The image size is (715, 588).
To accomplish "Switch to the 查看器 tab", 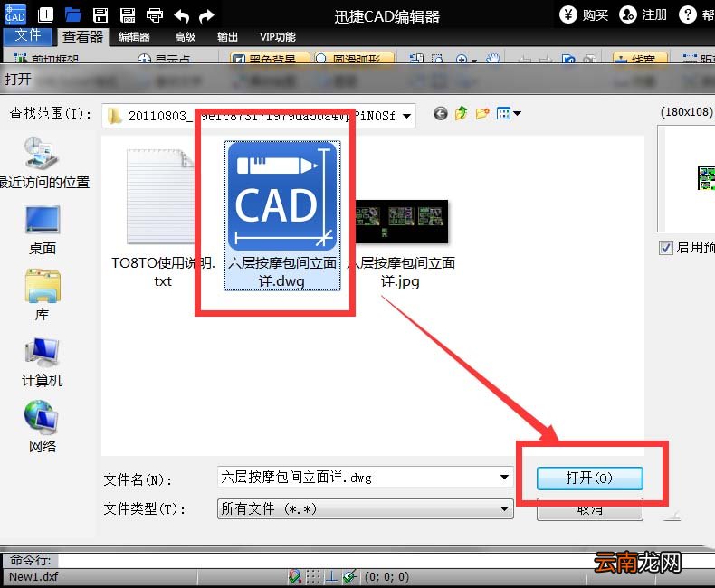I will click(82, 36).
